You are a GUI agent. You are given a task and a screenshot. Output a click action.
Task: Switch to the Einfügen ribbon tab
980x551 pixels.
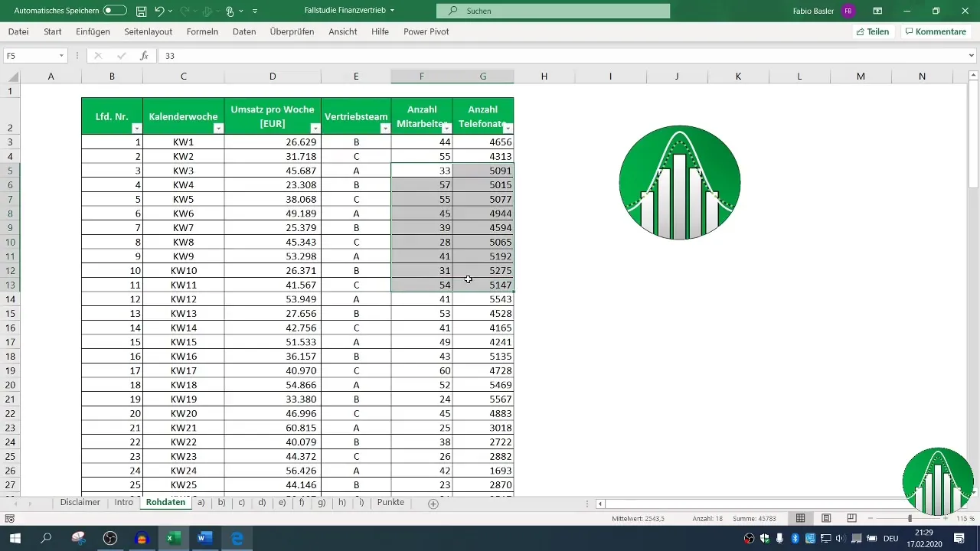point(93,31)
